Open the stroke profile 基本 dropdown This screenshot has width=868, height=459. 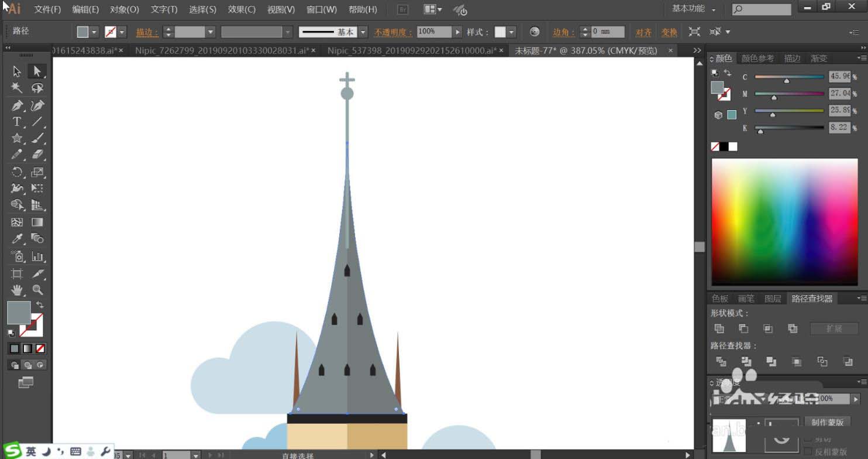point(363,32)
